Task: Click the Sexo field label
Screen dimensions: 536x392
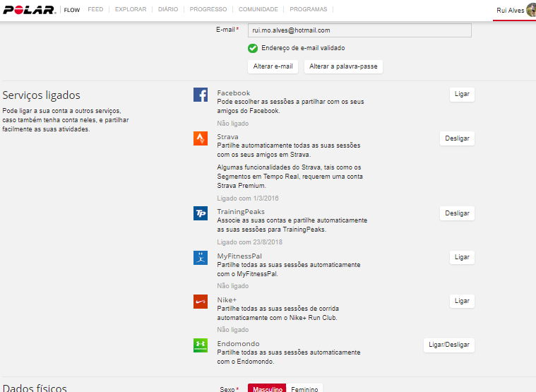Action: point(229,389)
